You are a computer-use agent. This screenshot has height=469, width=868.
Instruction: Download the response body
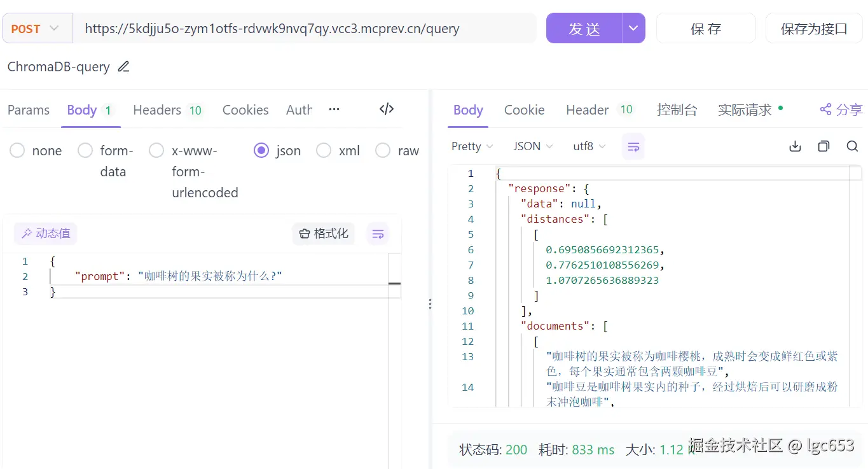pyautogui.click(x=795, y=146)
